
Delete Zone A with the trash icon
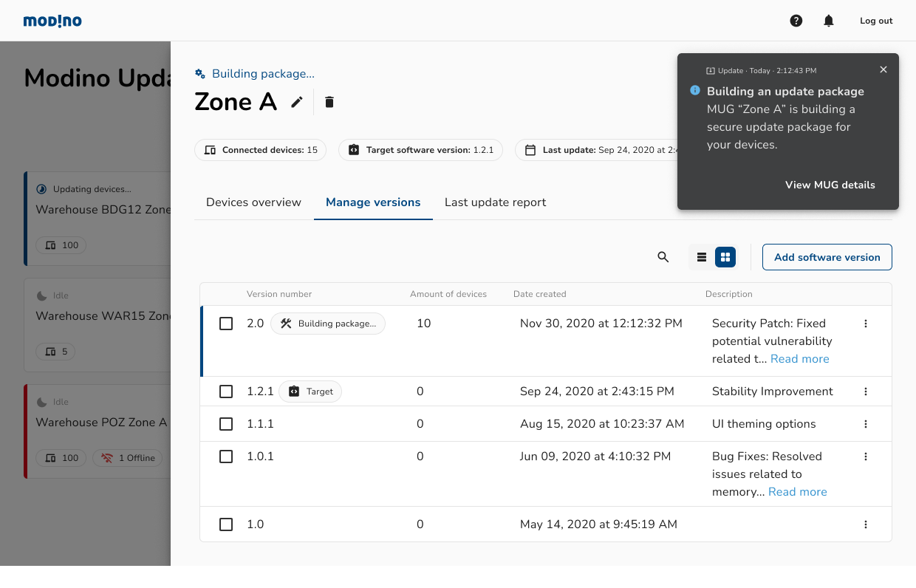tap(329, 102)
